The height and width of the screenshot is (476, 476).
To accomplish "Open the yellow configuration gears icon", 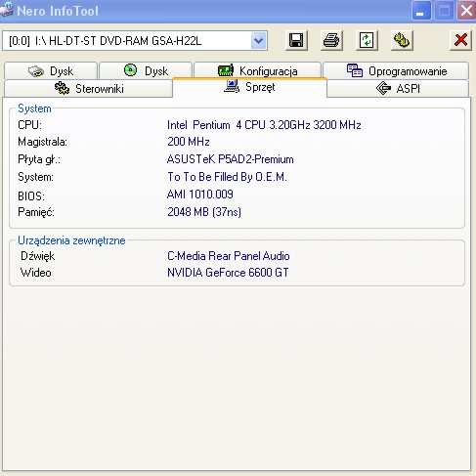I will click(402, 41).
